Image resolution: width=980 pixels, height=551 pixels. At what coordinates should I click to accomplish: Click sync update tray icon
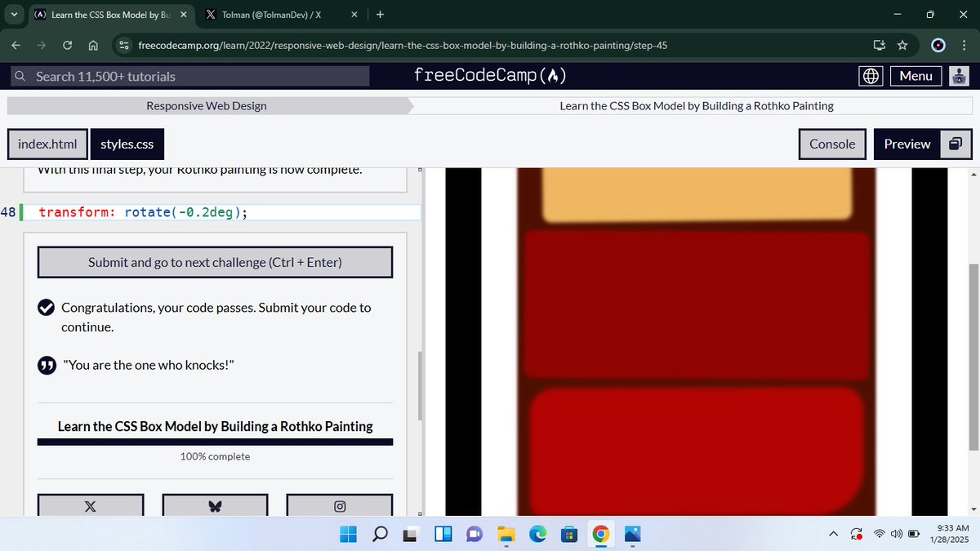pyautogui.click(x=856, y=534)
